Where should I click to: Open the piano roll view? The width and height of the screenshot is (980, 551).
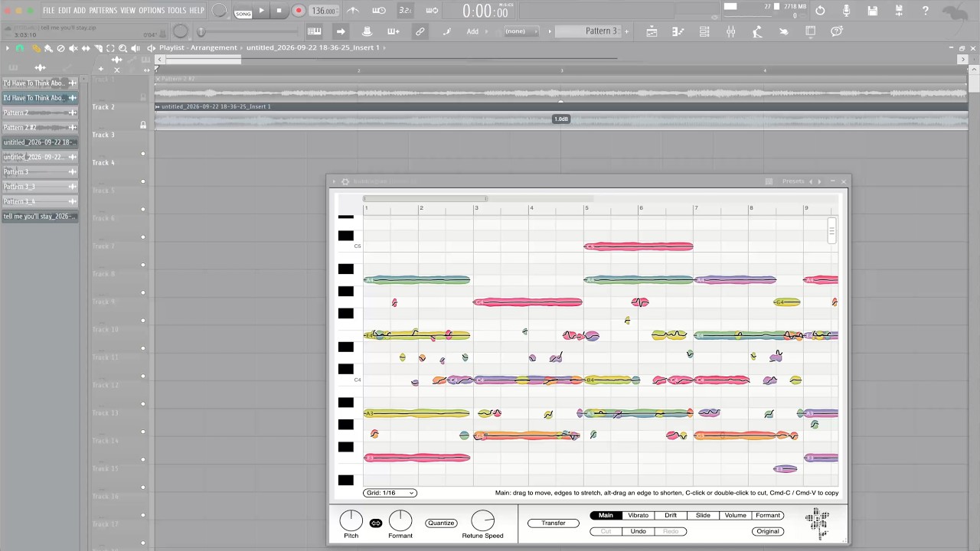(678, 31)
